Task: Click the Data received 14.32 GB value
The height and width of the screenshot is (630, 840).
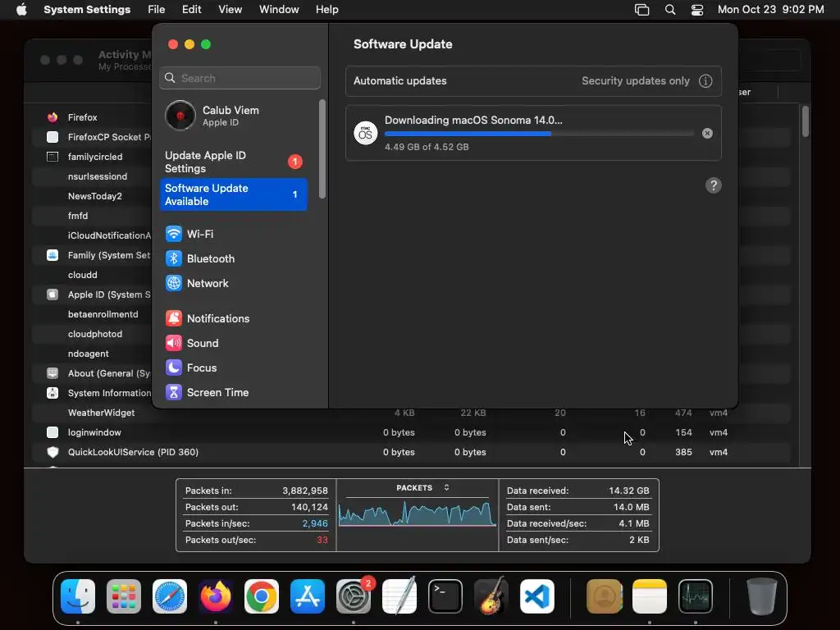Action: point(628,491)
